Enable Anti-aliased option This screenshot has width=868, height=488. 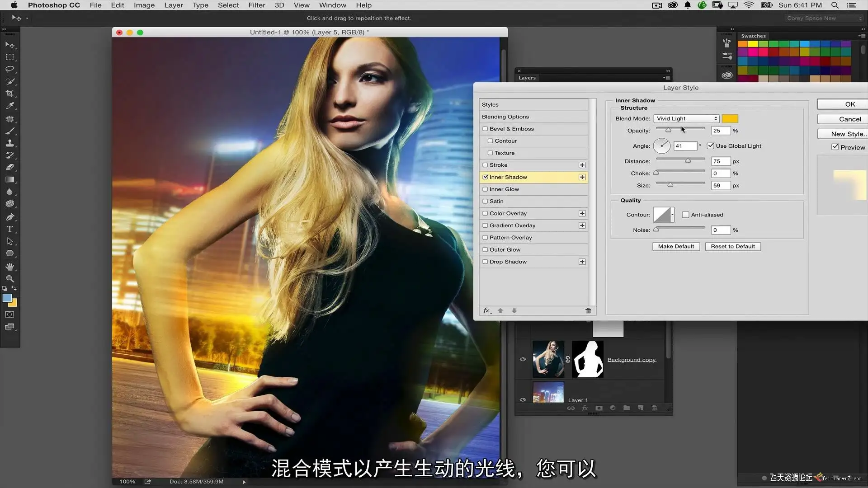685,215
